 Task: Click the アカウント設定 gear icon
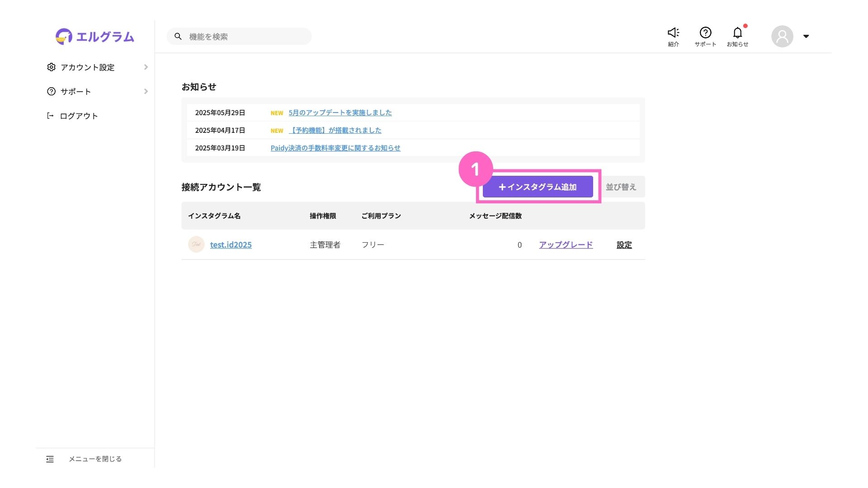pyautogui.click(x=52, y=67)
